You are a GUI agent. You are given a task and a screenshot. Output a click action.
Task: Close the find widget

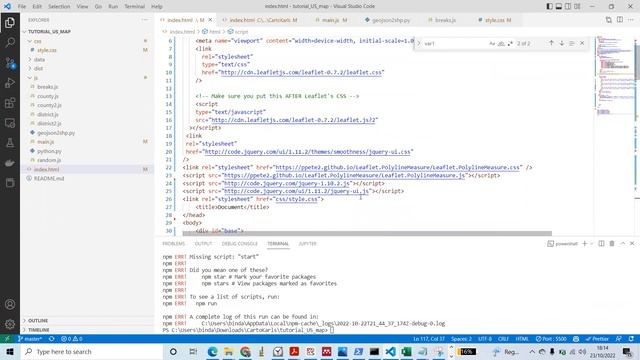(x=582, y=43)
